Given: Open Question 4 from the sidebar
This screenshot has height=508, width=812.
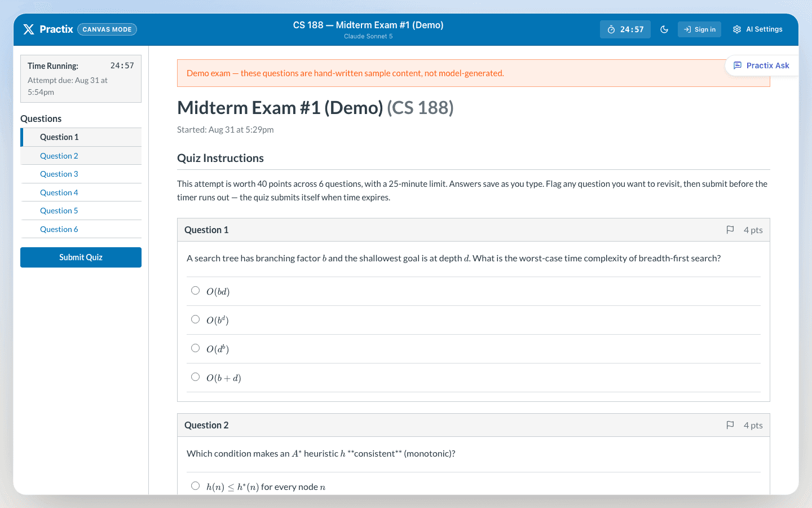Looking at the screenshot, I should coord(81,192).
